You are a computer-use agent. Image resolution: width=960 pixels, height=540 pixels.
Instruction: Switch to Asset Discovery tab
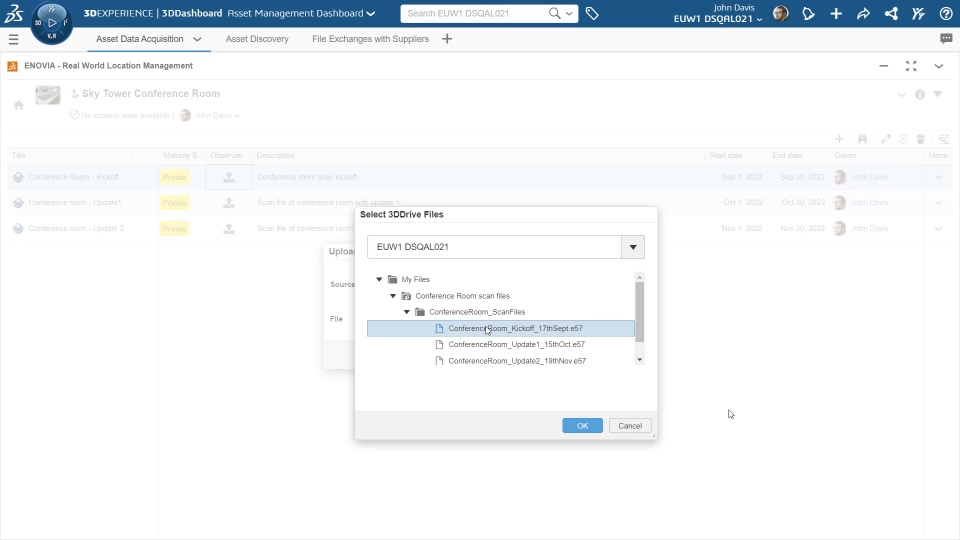pos(257,39)
